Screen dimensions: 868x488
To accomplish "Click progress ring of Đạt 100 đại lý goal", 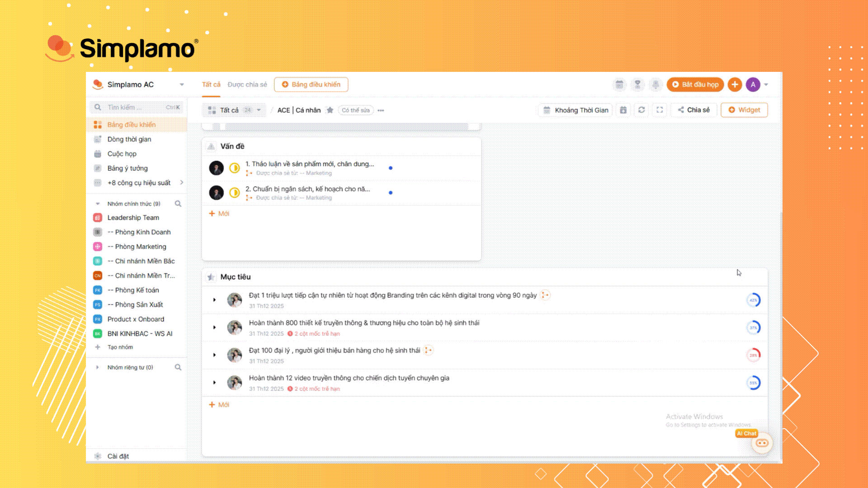I will click(753, 355).
